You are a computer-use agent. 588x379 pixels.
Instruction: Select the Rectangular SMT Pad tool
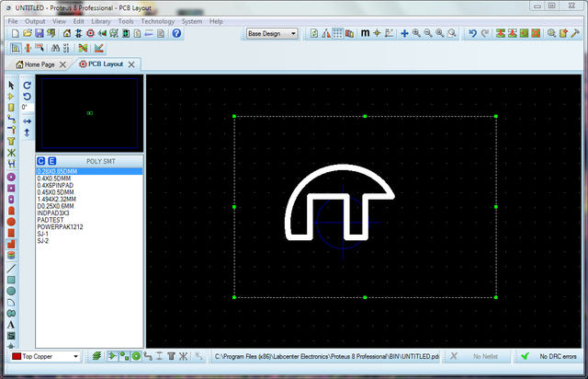(x=11, y=234)
